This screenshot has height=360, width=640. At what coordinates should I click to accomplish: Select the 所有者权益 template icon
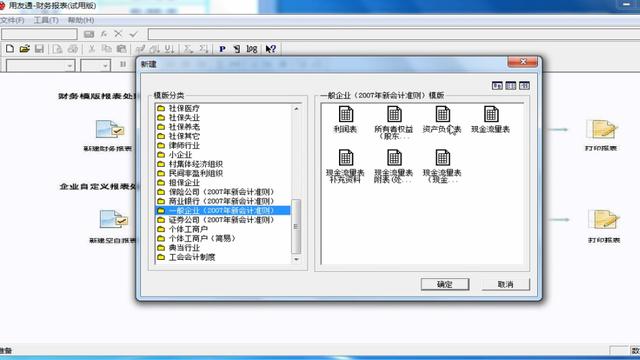point(394,114)
